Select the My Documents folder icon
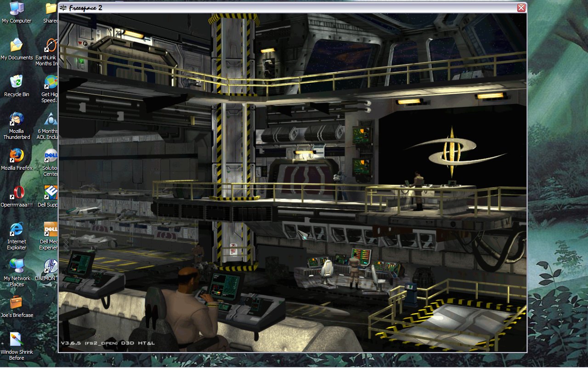This screenshot has height=368, width=588. [17, 49]
